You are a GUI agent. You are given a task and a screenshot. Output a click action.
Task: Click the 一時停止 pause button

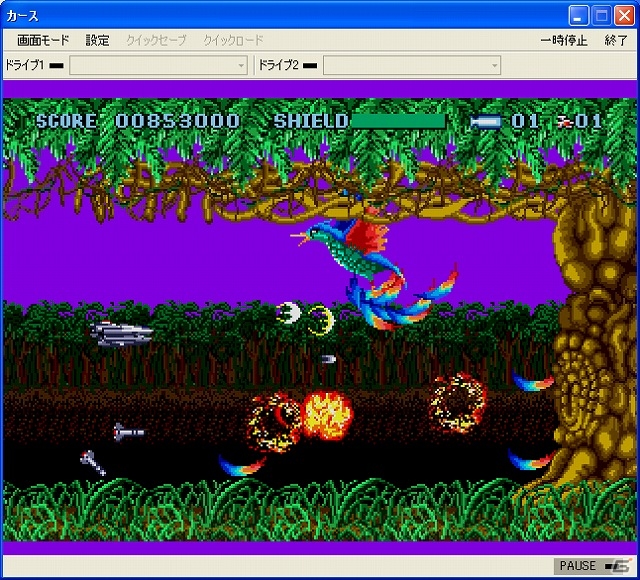(x=564, y=40)
